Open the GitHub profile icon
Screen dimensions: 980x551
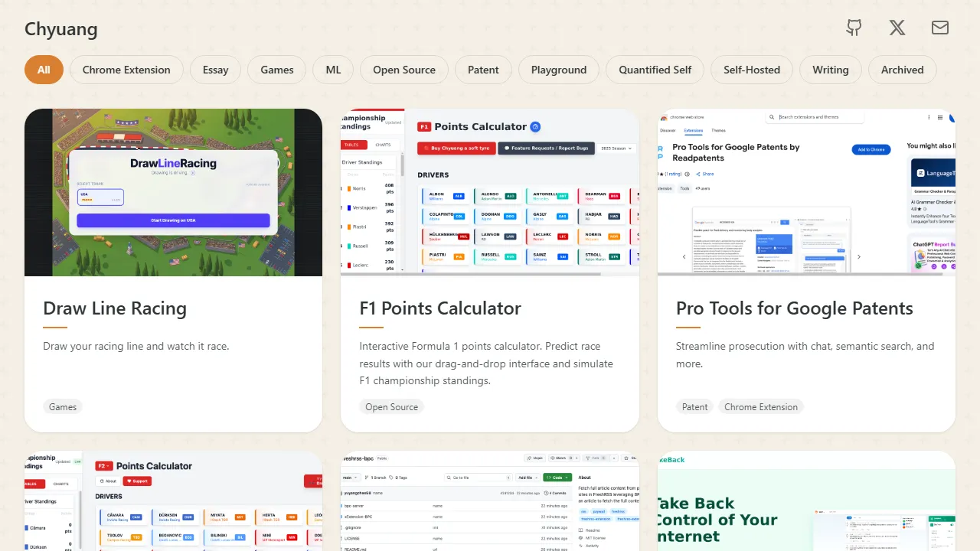(x=854, y=28)
